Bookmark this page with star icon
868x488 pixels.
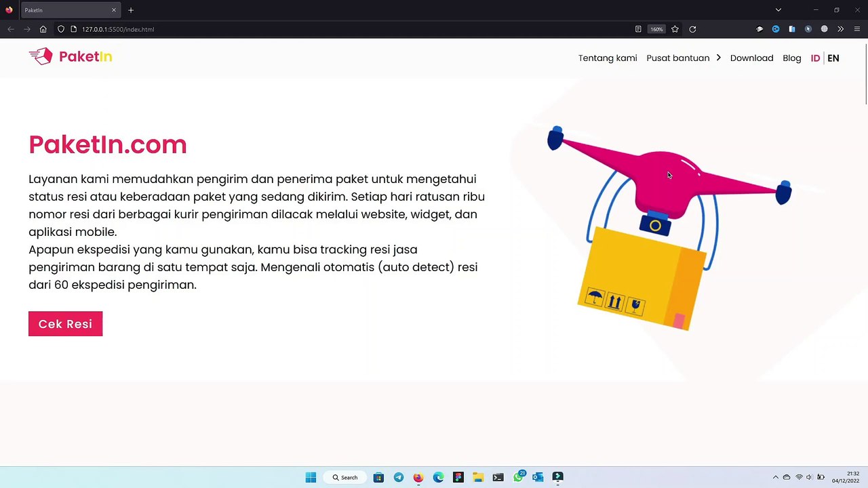pos(675,29)
